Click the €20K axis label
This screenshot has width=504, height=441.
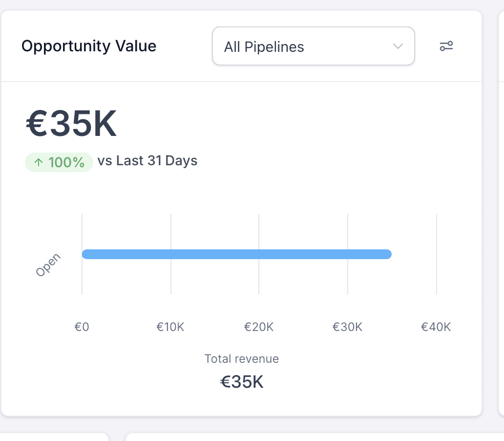coord(259,327)
